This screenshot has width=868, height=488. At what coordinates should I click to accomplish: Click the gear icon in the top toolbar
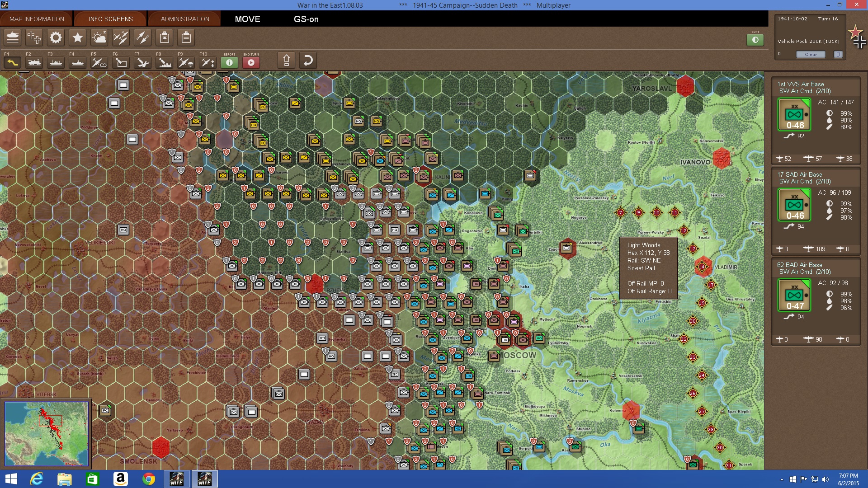(x=56, y=38)
